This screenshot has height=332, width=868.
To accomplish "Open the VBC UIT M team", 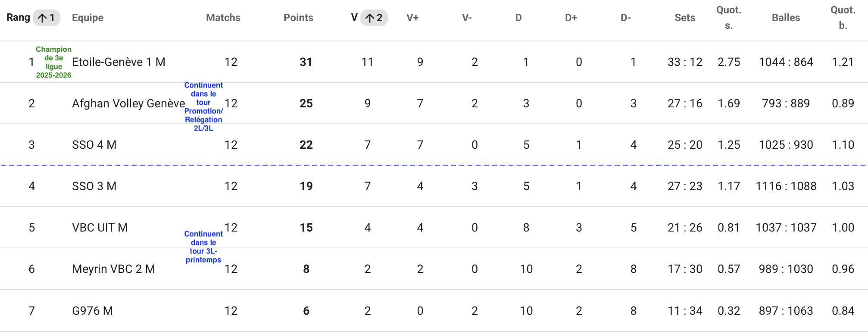I will (x=100, y=228).
